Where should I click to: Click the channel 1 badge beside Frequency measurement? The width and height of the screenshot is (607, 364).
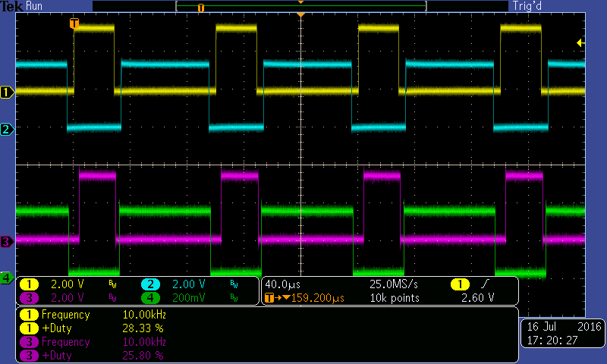pos(29,315)
